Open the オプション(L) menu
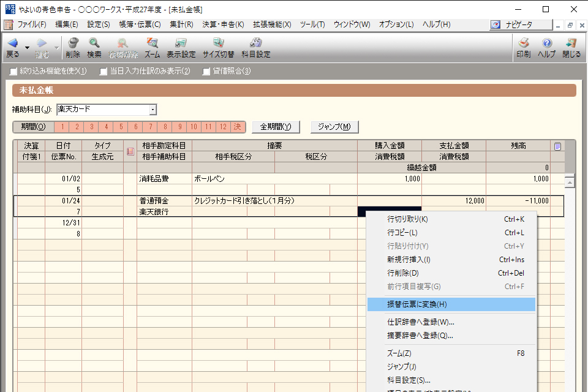Viewport: 588px width, 392px height. tap(396, 24)
